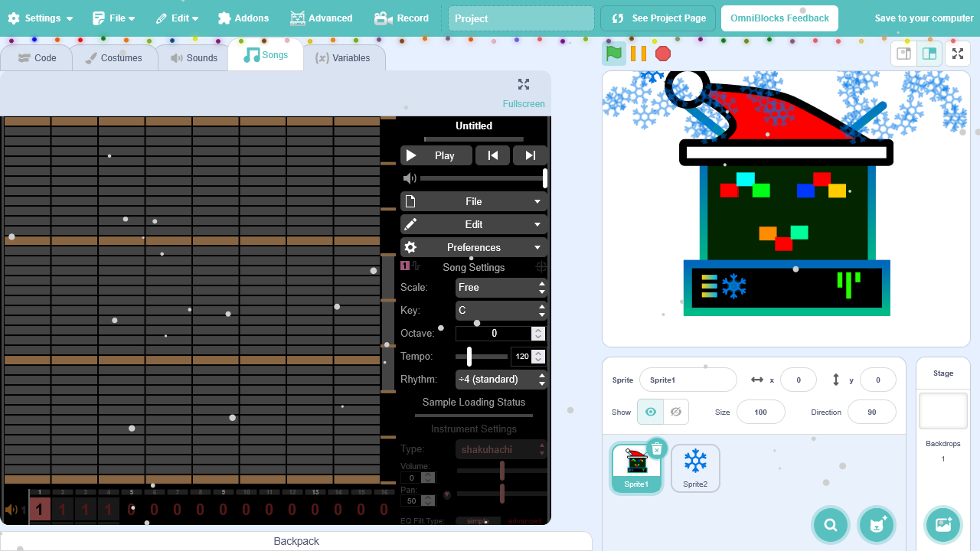Click the green flag to run project

(x=614, y=54)
